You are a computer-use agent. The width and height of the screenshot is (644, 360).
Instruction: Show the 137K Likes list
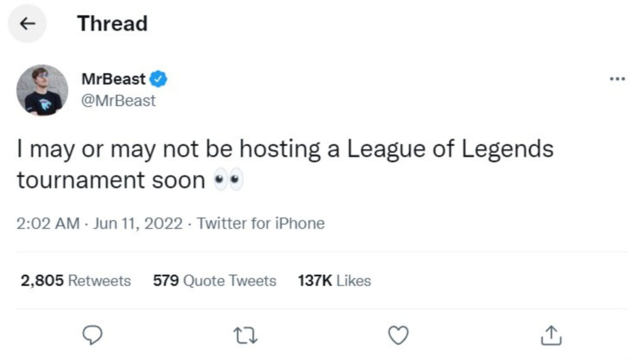tap(335, 281)
